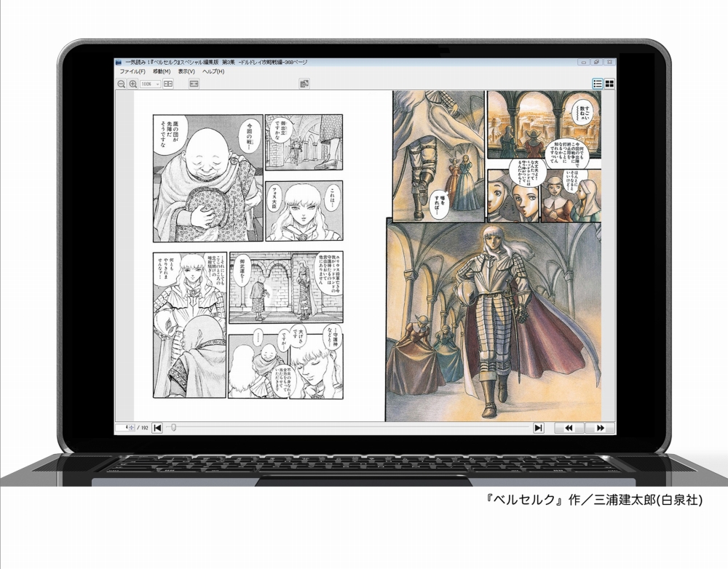Click the page number spinner arrows
Screen dimensions: 728x569
[132, 427]
